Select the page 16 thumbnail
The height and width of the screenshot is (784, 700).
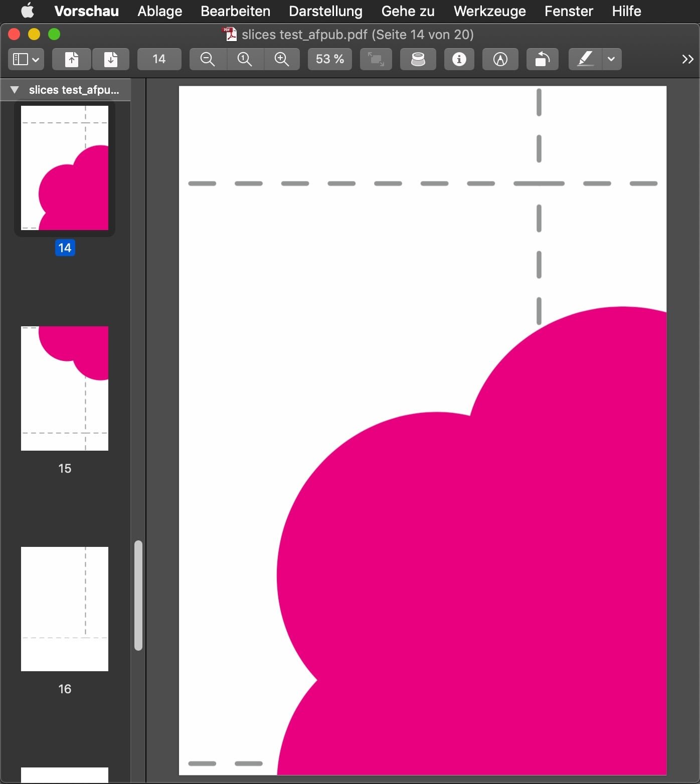point(65,609)
